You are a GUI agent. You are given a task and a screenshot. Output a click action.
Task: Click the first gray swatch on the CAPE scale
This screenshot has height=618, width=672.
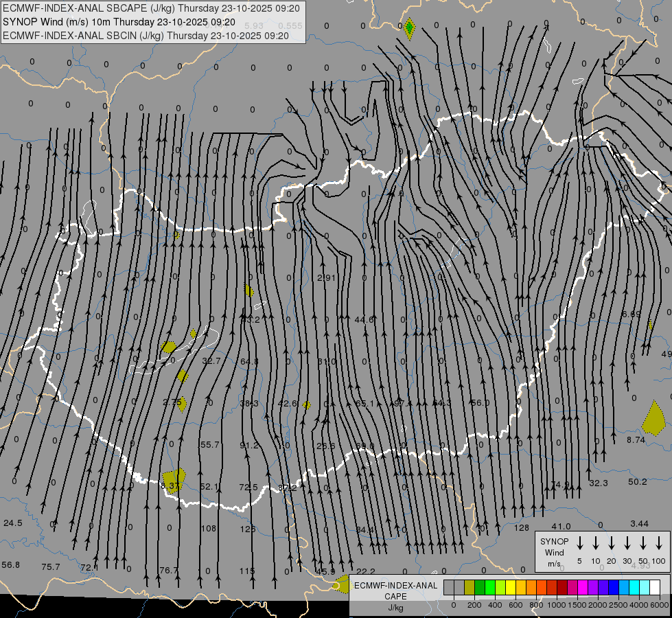[x=449, y=588]
